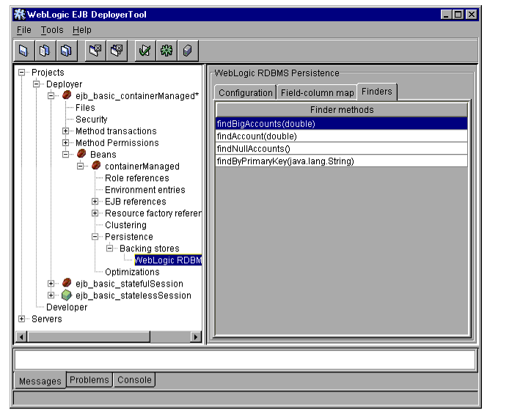Select the Security tree item

92,119
